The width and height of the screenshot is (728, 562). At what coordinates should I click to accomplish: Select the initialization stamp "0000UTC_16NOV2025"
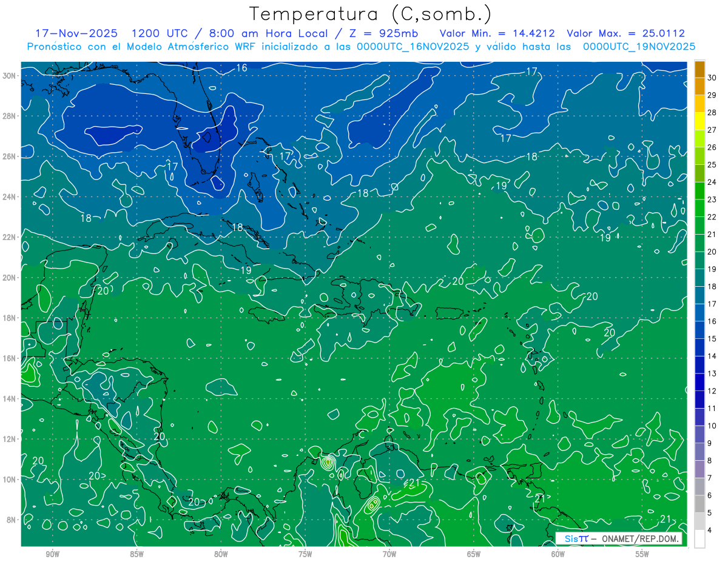pos(413,47)
